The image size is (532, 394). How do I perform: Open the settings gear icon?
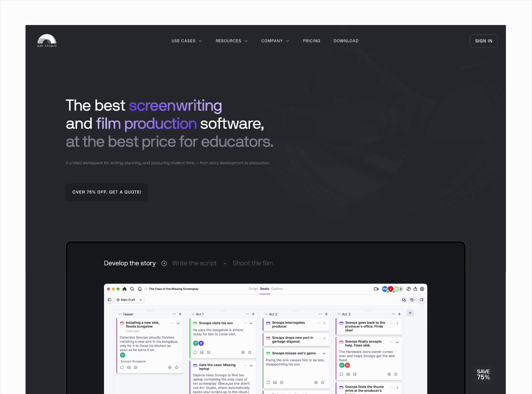[422, 289]
